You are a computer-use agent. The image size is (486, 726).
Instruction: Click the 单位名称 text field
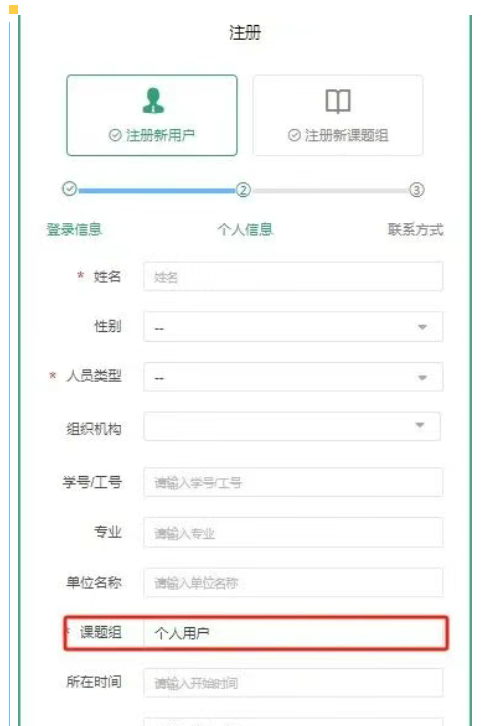point(293,582)
